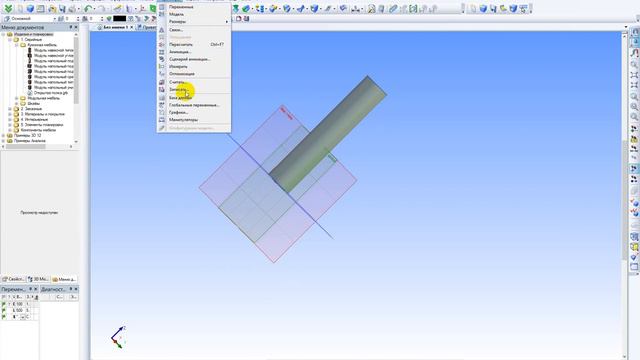Expand the 'Шкафы' folder
The height and width of the screenshot is (360, 640).
pyautogui.click(x=17, y=104)
